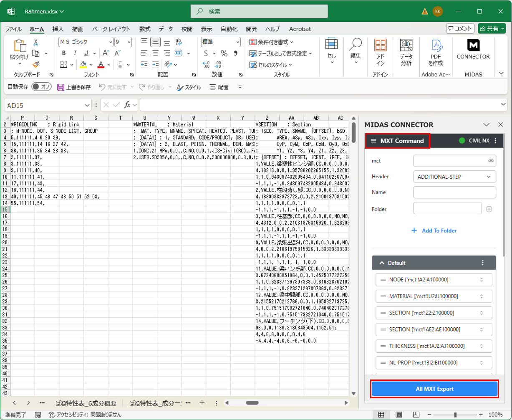
Task: Switch to the データ ribbon tab
Action: coord(166,29)
